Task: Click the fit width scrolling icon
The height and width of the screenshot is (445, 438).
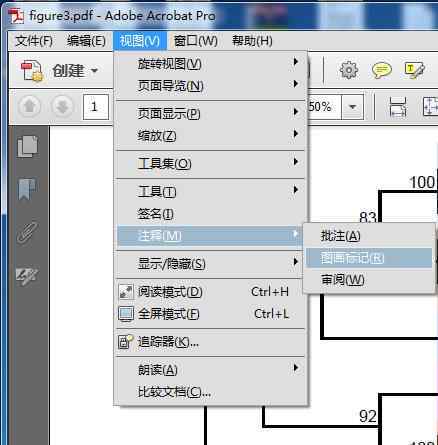Action: (397, 107)
